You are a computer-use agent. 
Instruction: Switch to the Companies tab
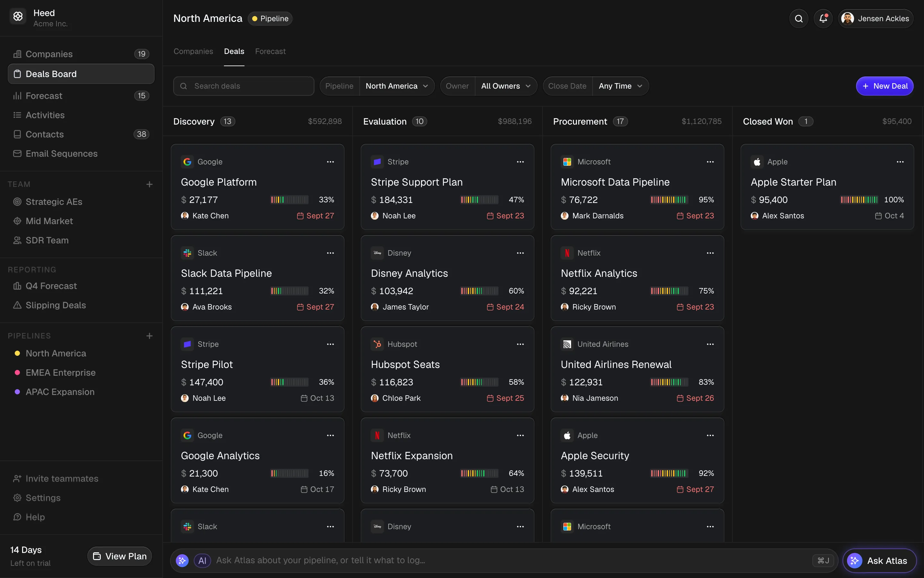[193, 51]
